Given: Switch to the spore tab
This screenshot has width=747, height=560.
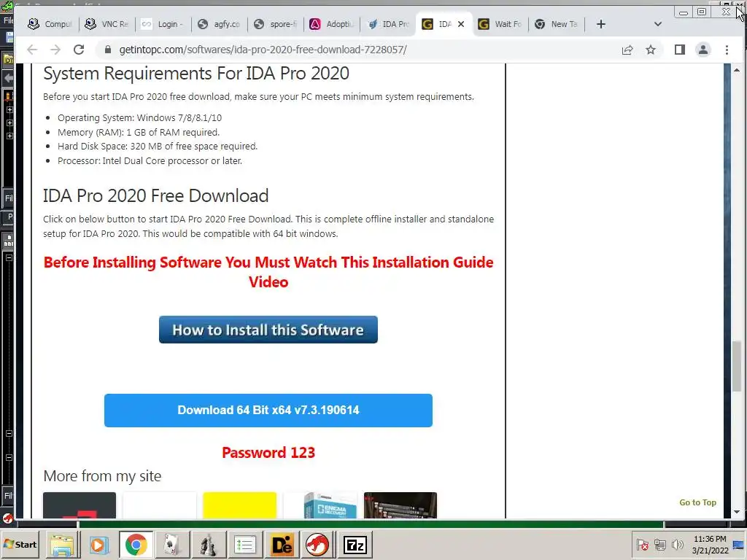Looking at the screenshot, I should point(275,24).
